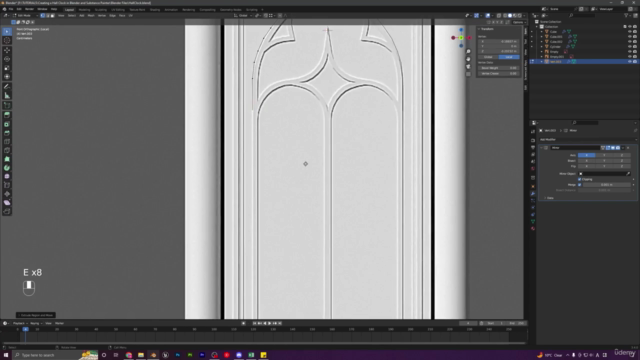Open the Modifiers wrench tab in Properties
Image resolution: width=640 pixels, height=360 pixels.
533,193
